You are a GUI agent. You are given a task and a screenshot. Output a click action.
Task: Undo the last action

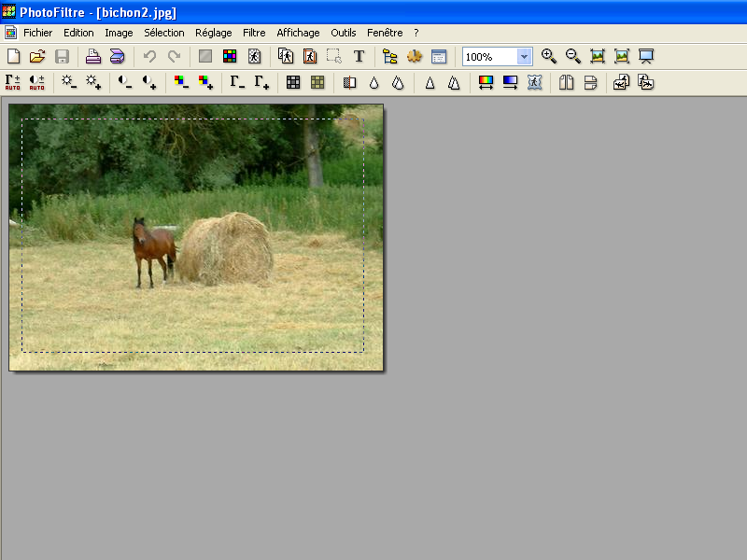click(149, 56)
